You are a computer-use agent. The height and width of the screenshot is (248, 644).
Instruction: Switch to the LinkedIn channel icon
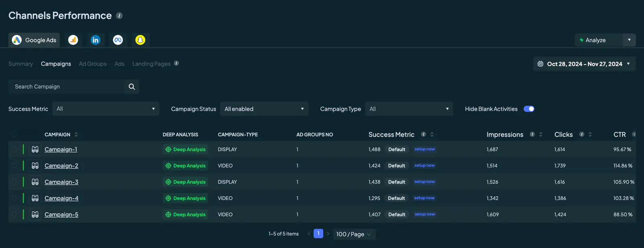95,40
